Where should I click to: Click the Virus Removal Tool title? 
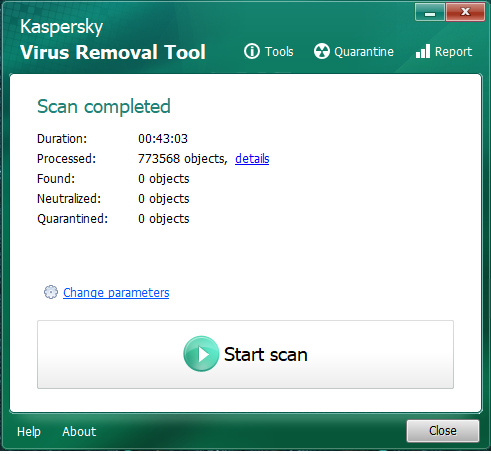[113, 52]
